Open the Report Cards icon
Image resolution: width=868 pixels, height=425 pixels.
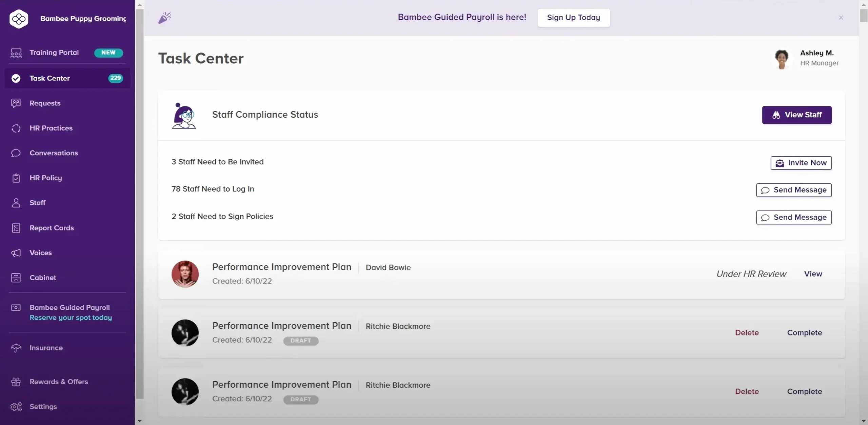[x=16, y=227]
